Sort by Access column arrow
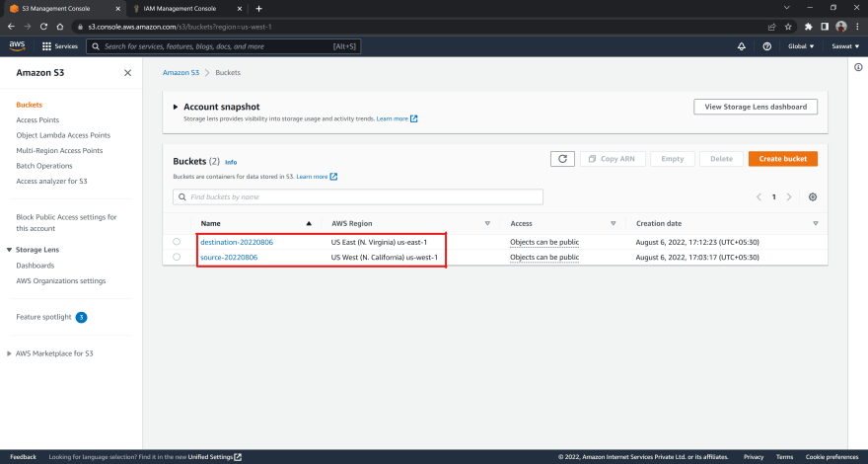This screenshot has width=868, height=464. pyautogui.click(x=613, y=223)
